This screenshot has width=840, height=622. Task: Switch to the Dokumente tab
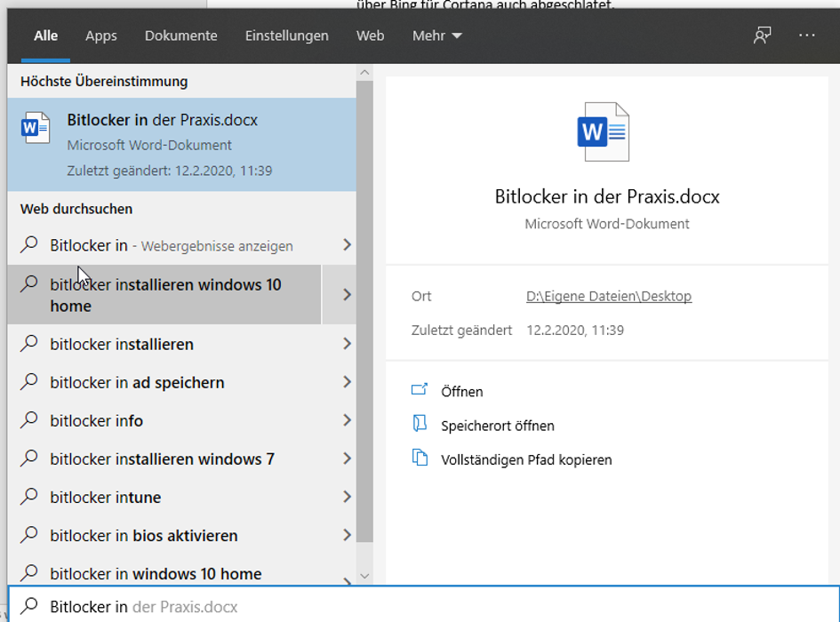click(181, 36)
